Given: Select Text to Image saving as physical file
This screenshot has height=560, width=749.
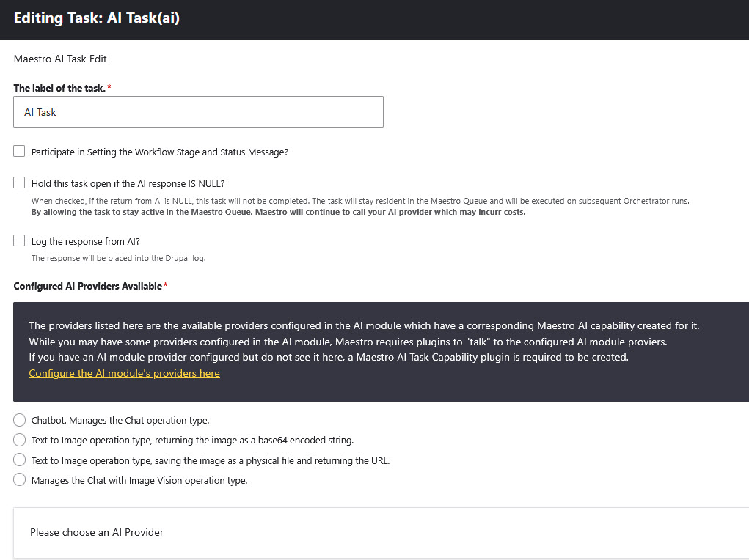Looking at the screenshot, I should 19,460.
